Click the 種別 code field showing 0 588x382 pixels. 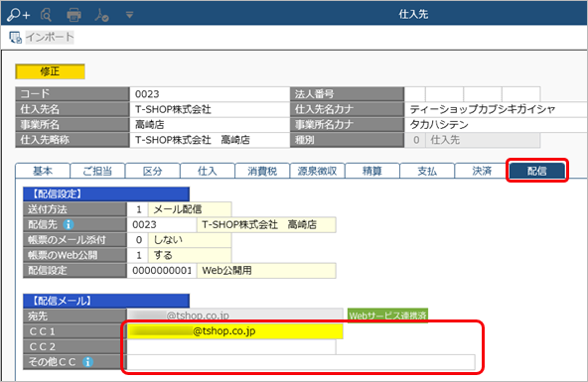coord(415,140)
